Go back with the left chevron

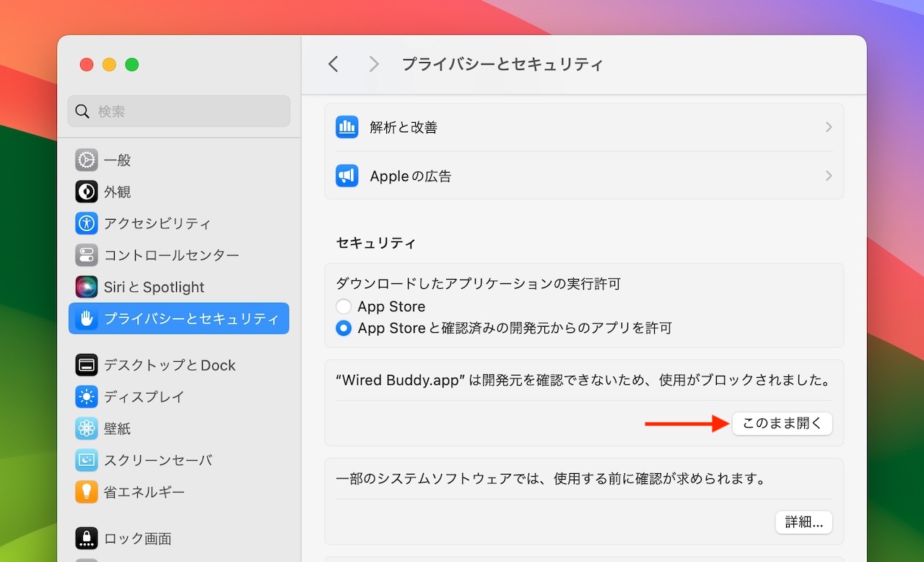pos(333,64)
